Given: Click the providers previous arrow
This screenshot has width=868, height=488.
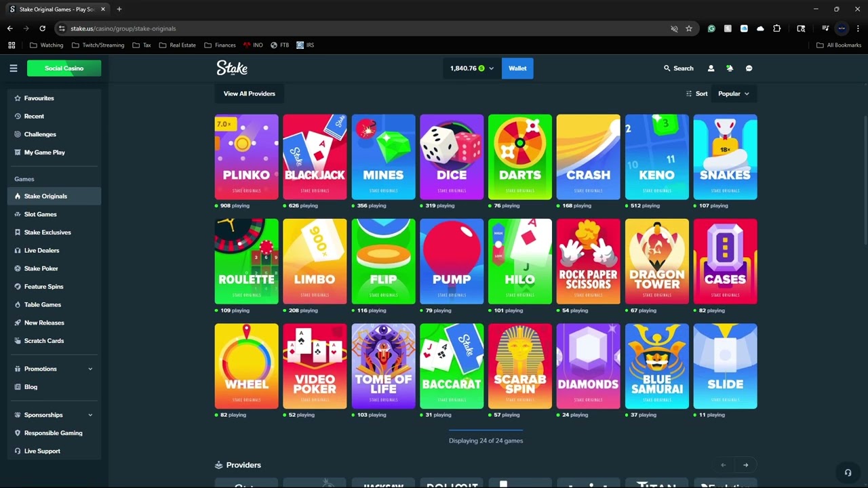Looking at the screenshot, I should point(723,465).
